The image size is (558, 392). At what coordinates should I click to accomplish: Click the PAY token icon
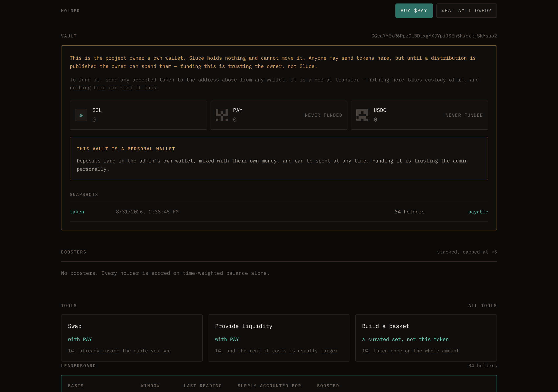pos(222,115)
